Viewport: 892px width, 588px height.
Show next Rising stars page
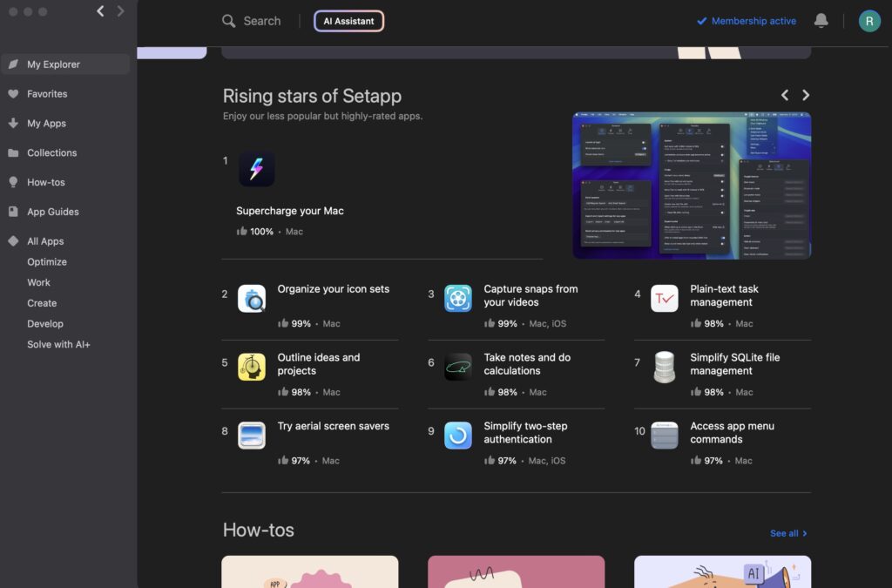[806, 95]
